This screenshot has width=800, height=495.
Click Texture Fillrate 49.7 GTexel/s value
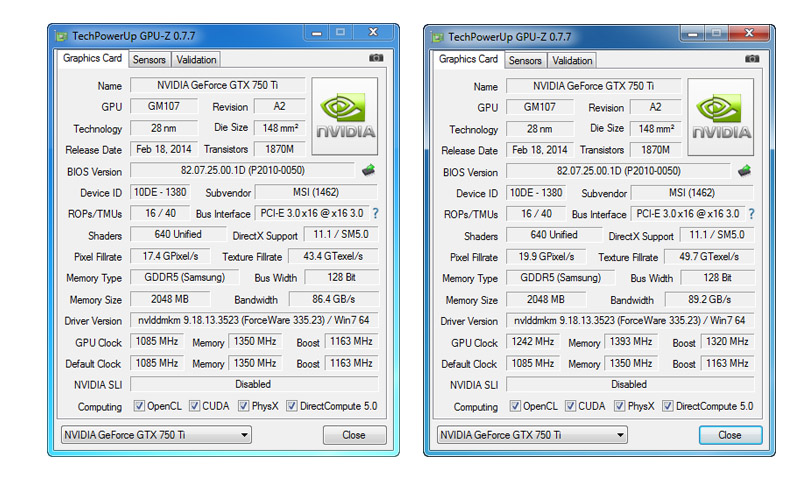710,257
